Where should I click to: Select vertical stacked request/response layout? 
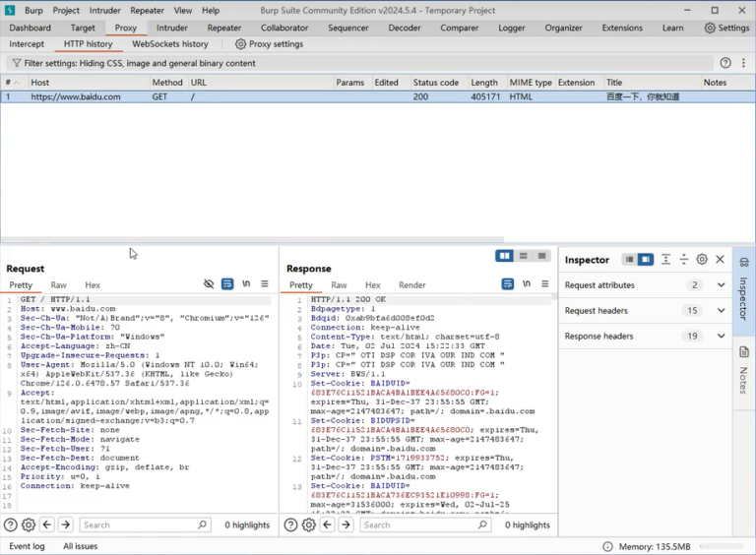523,256
